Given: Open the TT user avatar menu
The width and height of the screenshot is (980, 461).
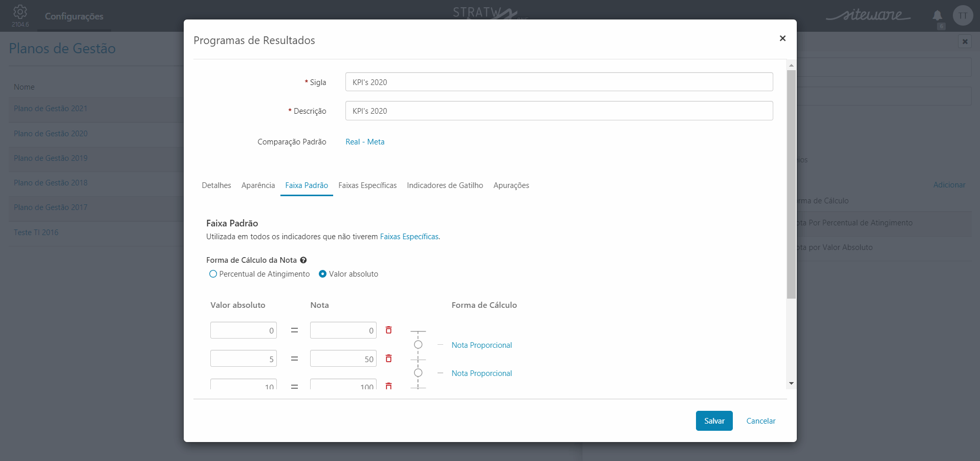Looking at the screenshot, I should pos(963,15).
